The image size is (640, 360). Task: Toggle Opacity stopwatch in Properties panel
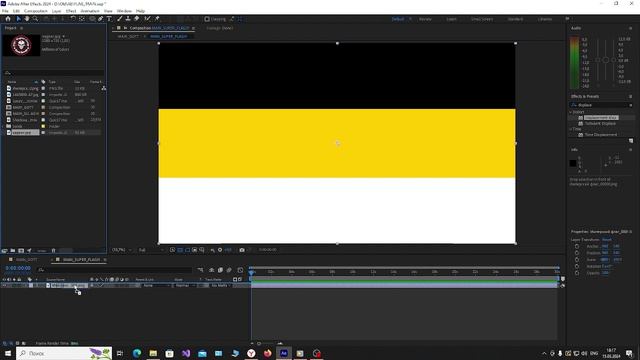(x=577, y=273)
